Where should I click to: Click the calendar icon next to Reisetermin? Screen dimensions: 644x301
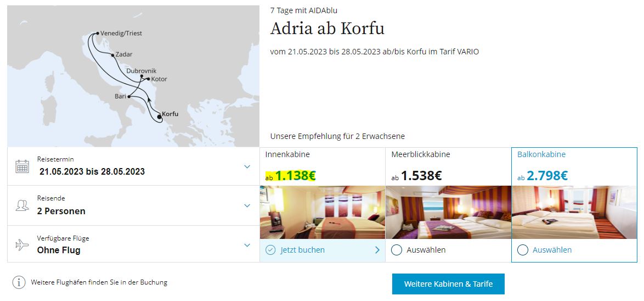22,166
